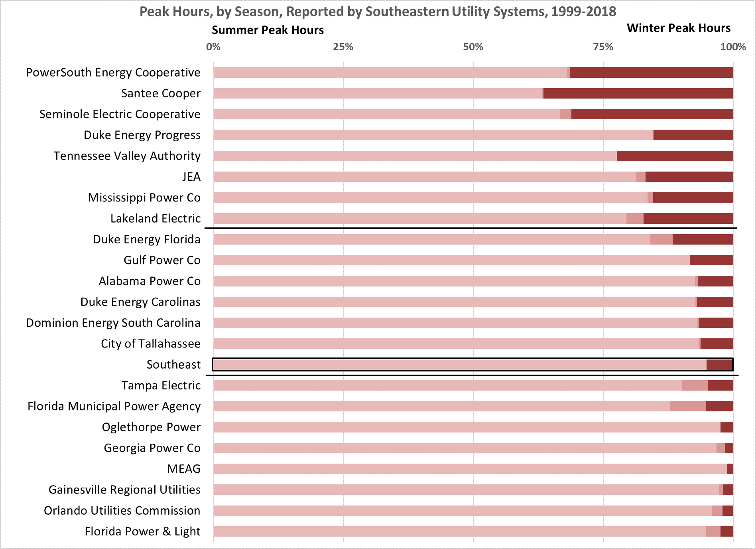Click the Duke Energy Florida label
Screen dimensions: 756x549
[x=146, y=239]
